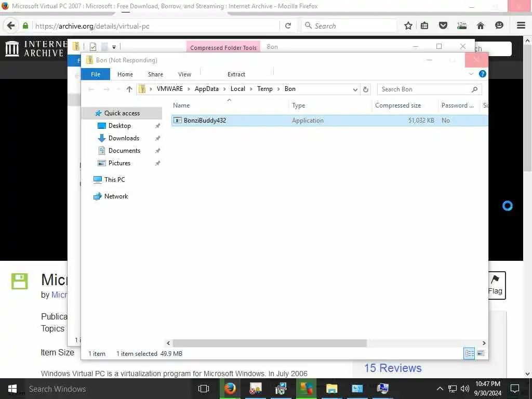Navigate to AppData in breadcrumb

point(207,89)
